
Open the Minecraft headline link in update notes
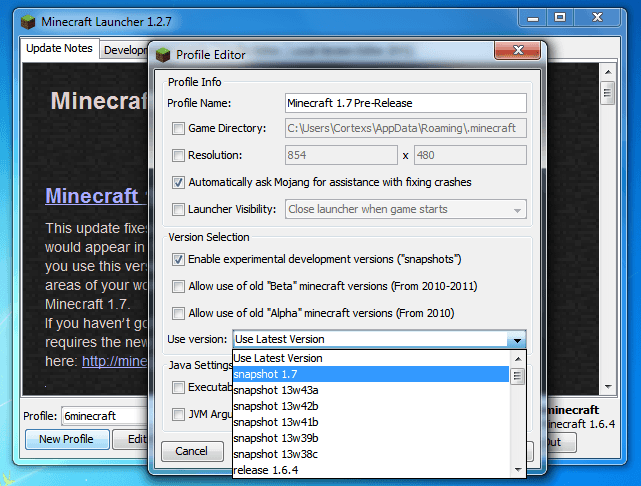click(x=96, y=196)
